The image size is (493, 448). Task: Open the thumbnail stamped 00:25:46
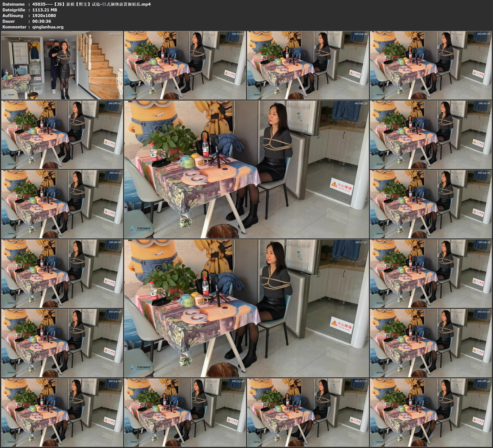coord(185,412)
